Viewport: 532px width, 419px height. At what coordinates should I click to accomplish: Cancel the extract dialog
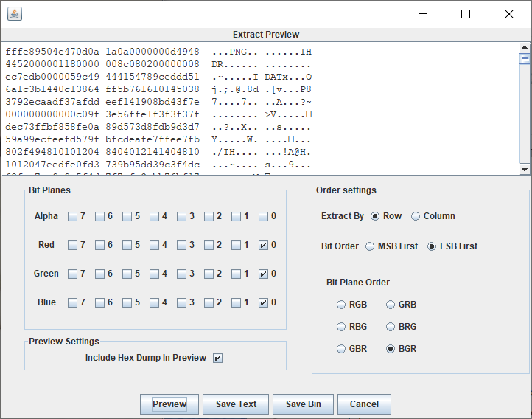pos(364,404)
